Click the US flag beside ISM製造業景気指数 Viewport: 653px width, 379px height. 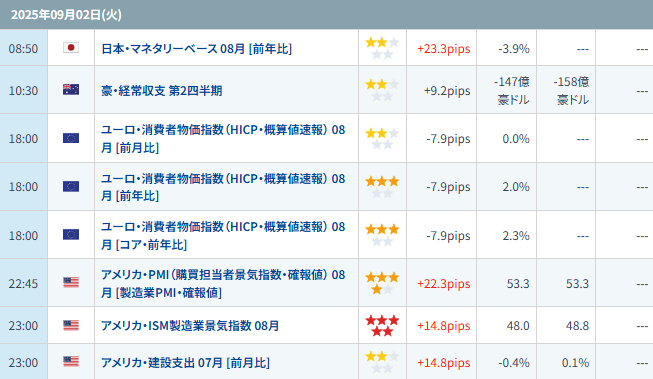click(x=71, y=325)
